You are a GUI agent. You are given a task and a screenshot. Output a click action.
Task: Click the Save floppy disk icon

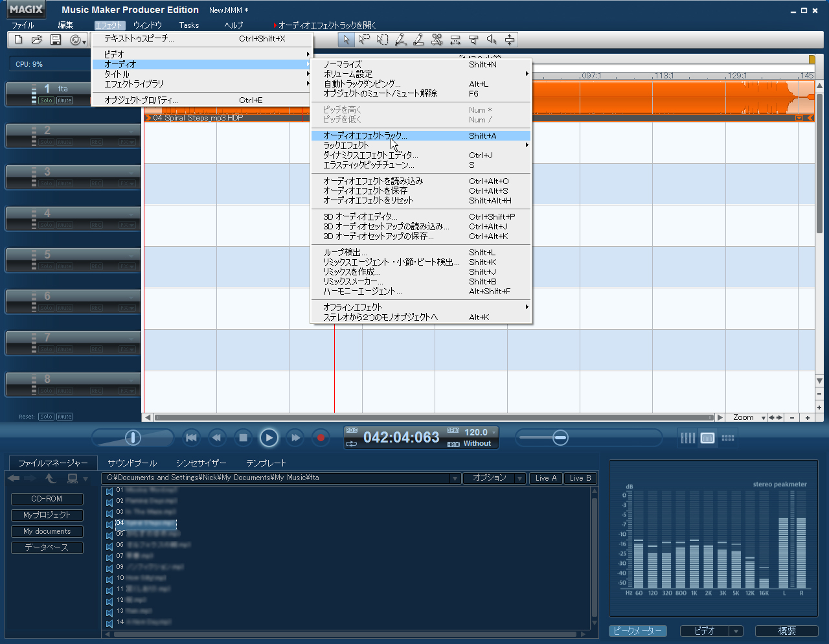[56, 40]
